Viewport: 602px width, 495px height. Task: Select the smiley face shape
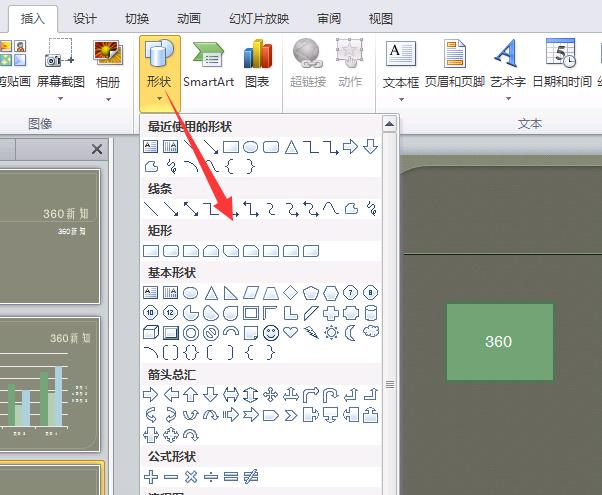point(270,332)
